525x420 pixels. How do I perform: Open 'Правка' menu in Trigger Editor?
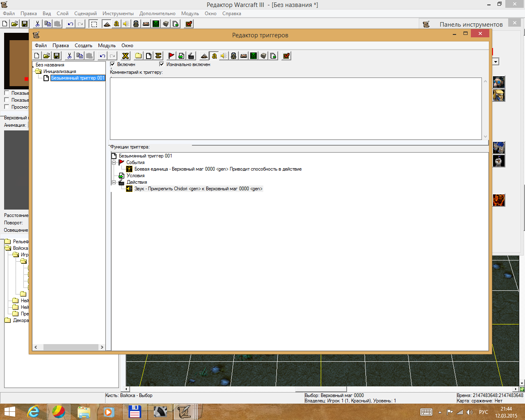click(61, 46)
